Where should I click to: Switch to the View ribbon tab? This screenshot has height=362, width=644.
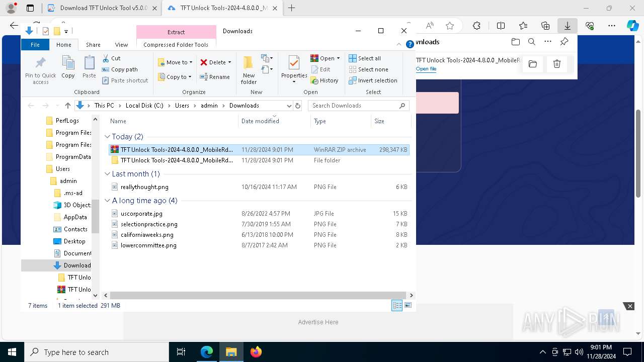click(x=121, y=45)
